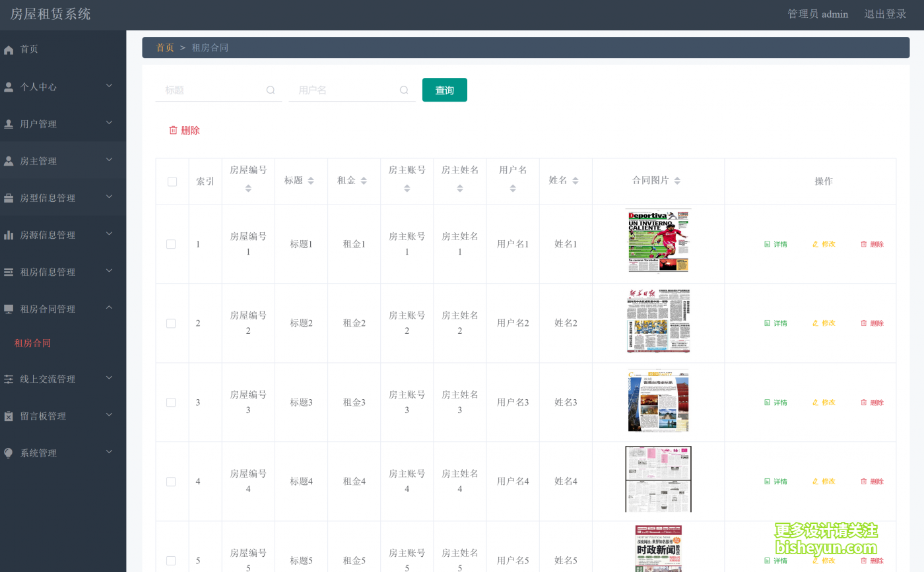Click the search icon in 用户名 field
The height and width of the screenshot is (572, 924).
pyautogui.click(x=404, y=90)
